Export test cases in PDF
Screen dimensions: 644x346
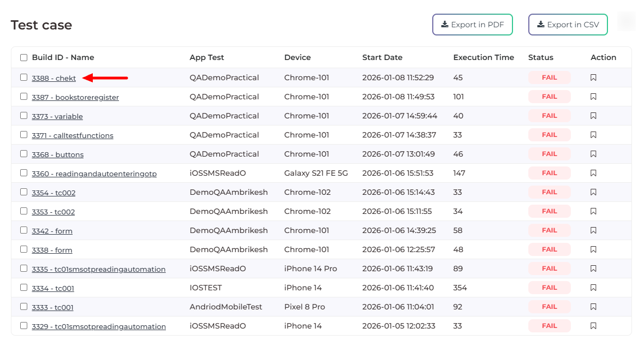[x=472, y=25]
